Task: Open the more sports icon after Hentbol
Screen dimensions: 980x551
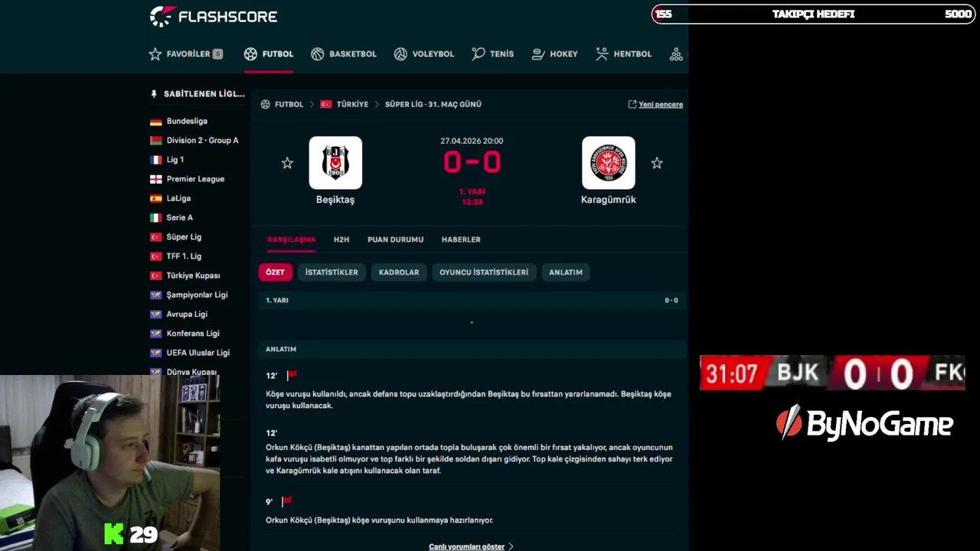Action: pyautogui.click(x=676, y=54)
